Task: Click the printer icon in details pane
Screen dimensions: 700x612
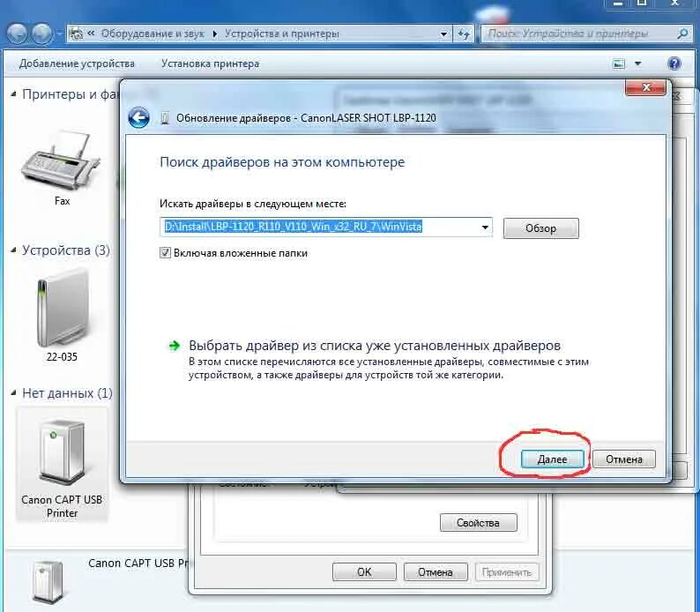Action: pos(48,583)
